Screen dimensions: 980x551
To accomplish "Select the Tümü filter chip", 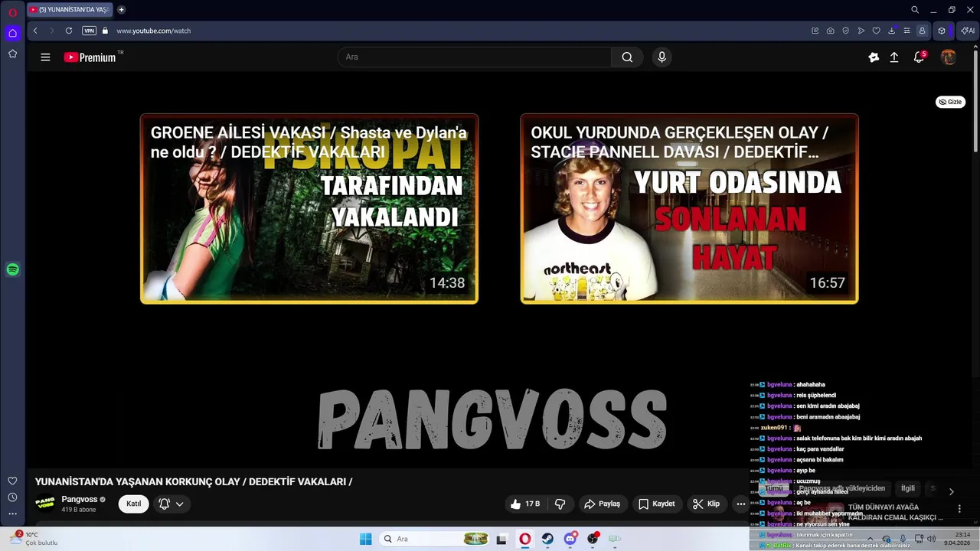I will 774,488.
